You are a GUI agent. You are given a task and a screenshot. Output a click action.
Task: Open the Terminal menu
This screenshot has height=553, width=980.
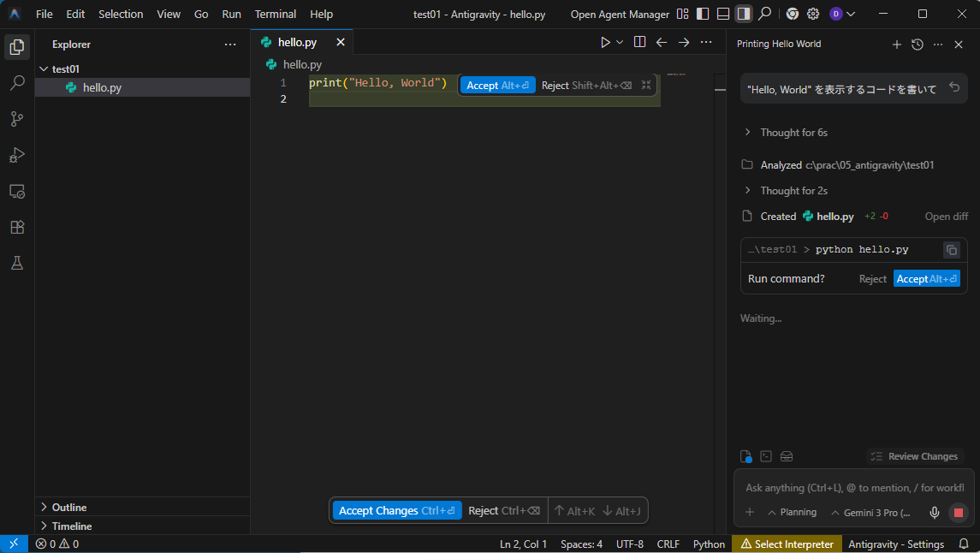(275, 14)
